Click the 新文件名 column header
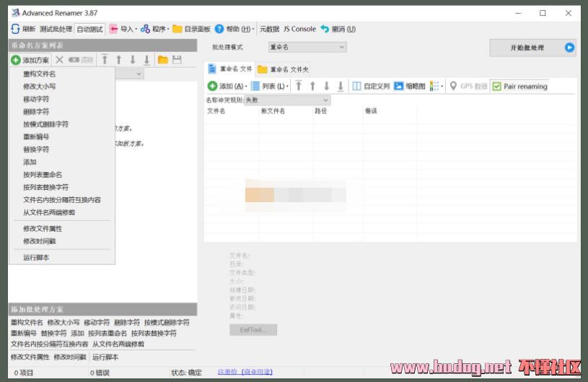This screenshot has width=588, height=382. point(273,111)
